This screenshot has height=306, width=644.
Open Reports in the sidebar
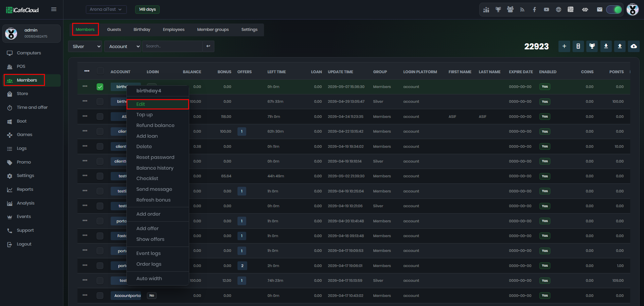(x=25, y=189)
